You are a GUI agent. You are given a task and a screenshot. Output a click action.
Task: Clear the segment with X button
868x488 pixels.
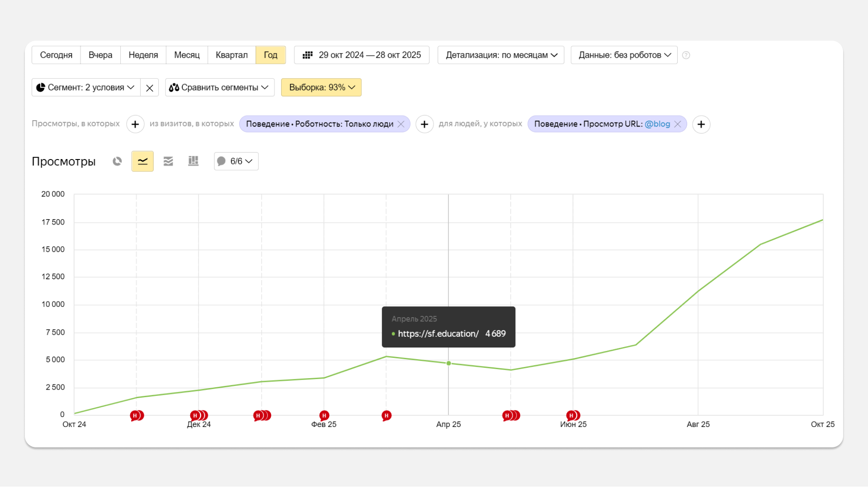[x=150, y=88]
